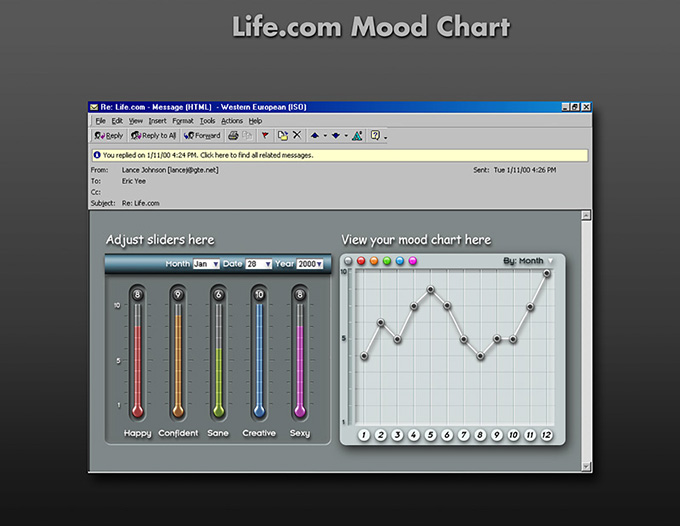Viewport: 680px width, 526px height.
Task: Open the Month dropdown showing Jan
Action: click(206, 264)
